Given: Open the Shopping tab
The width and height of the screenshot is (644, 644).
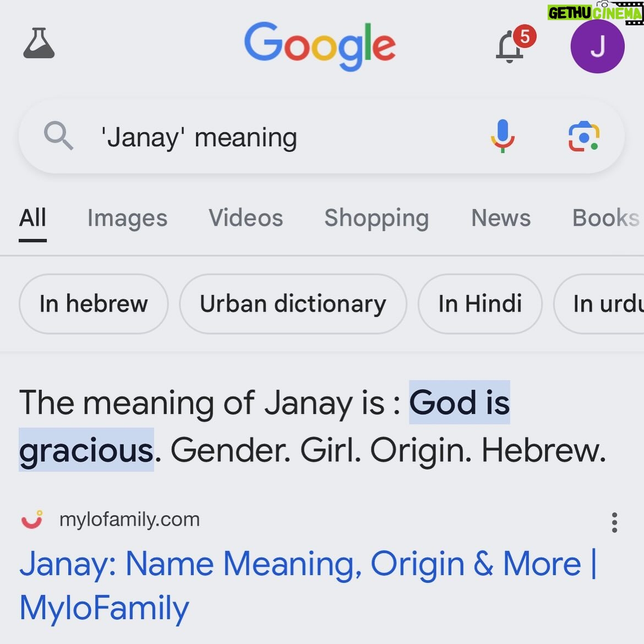Looking at the screenshot, I should 376,218.
